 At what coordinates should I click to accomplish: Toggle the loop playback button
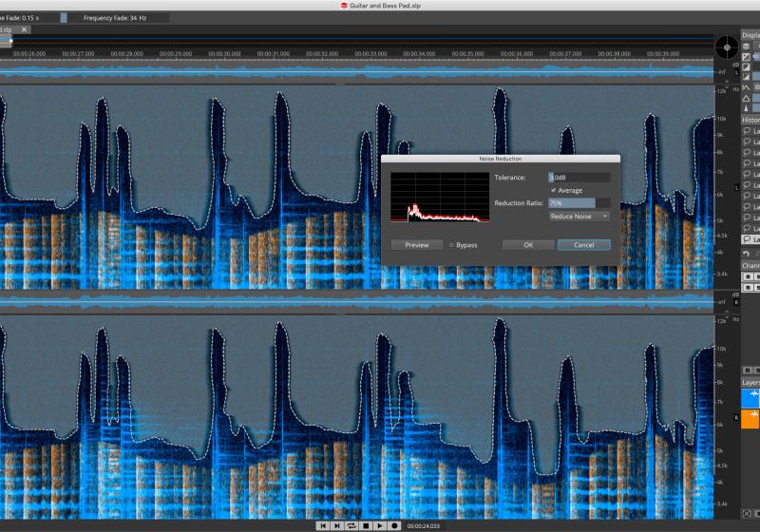351,525
